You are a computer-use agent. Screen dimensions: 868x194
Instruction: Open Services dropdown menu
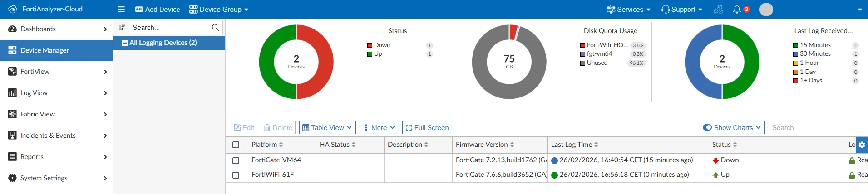629,9
